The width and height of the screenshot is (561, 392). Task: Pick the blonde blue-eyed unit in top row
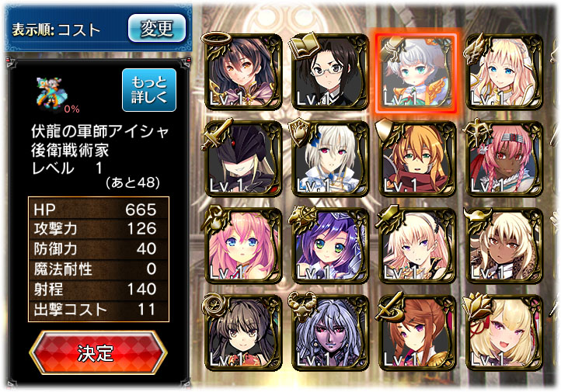point(504,71)
